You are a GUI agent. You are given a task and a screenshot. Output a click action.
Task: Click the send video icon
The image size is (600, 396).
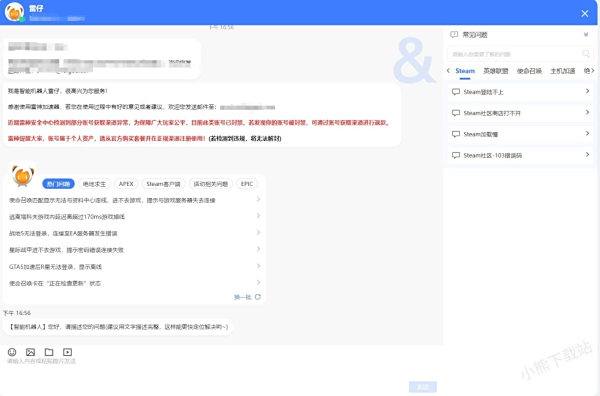(67, 352)
